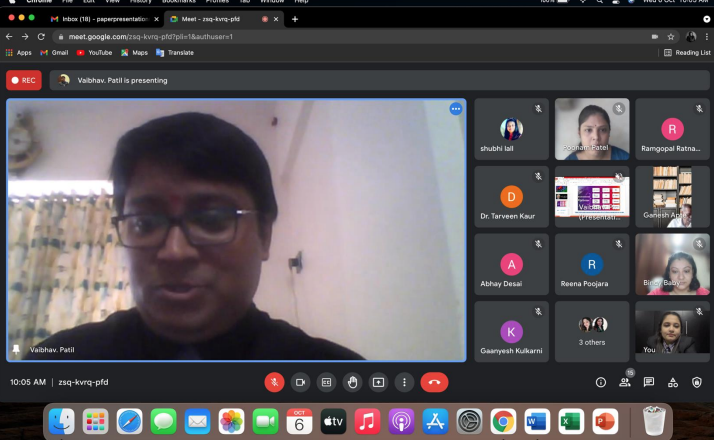Close the Meet tab
714x440 pixels.
[x=275, y=19]
